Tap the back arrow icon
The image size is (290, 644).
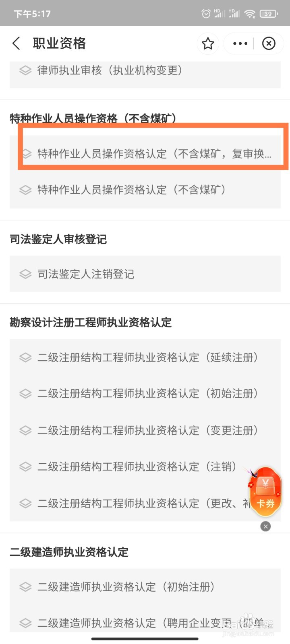tap(16, 43)
